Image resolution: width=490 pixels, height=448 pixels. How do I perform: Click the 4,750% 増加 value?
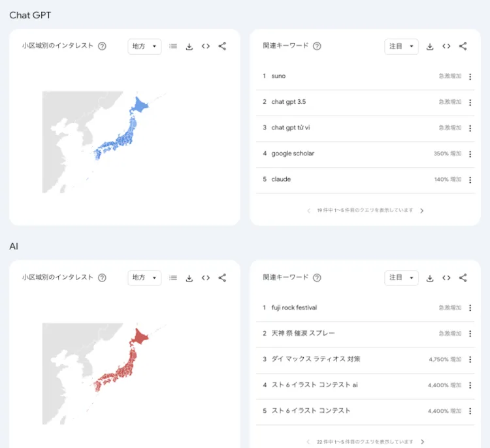(446, 359)
